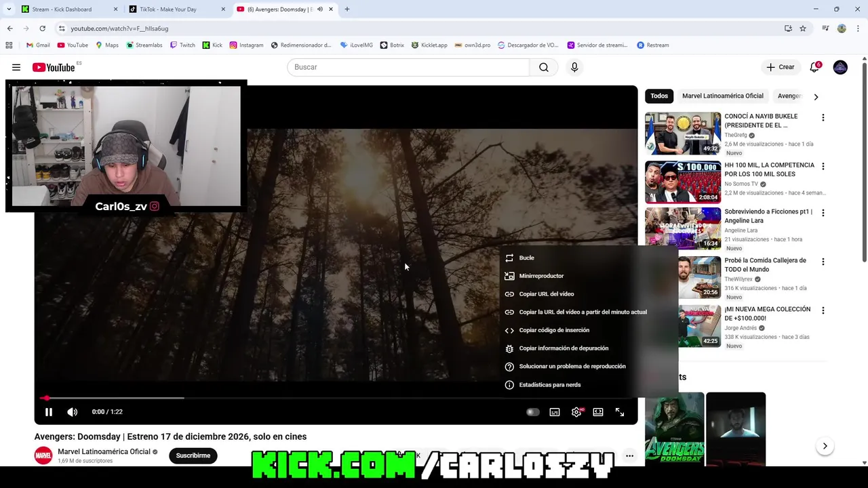868x488 pixels.
Task: Open YouTube notifications bell
Action: coord(814,67)
